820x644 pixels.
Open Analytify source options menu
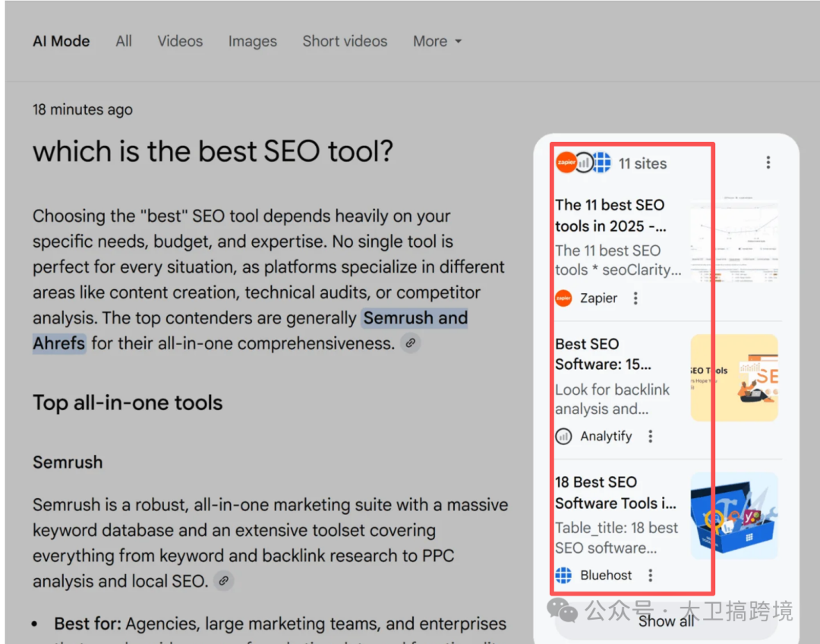[x=650, y=437]
